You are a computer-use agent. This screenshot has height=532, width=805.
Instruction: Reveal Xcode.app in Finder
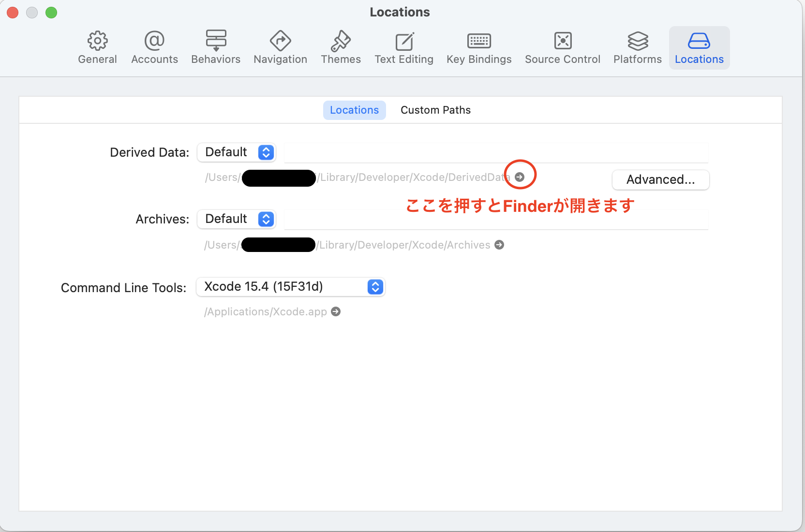[x=336, y=311]
